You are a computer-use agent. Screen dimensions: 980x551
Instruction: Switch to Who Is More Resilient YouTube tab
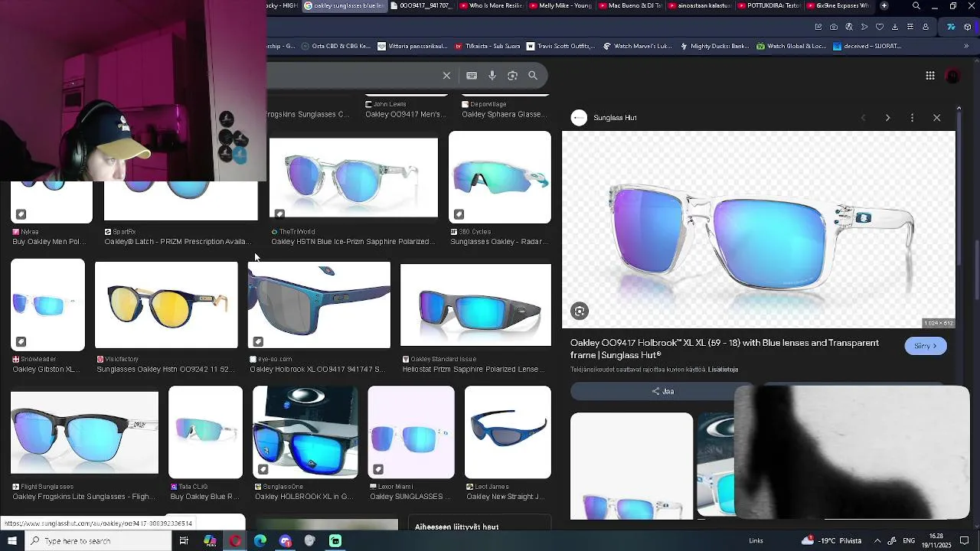click(491, 5)
